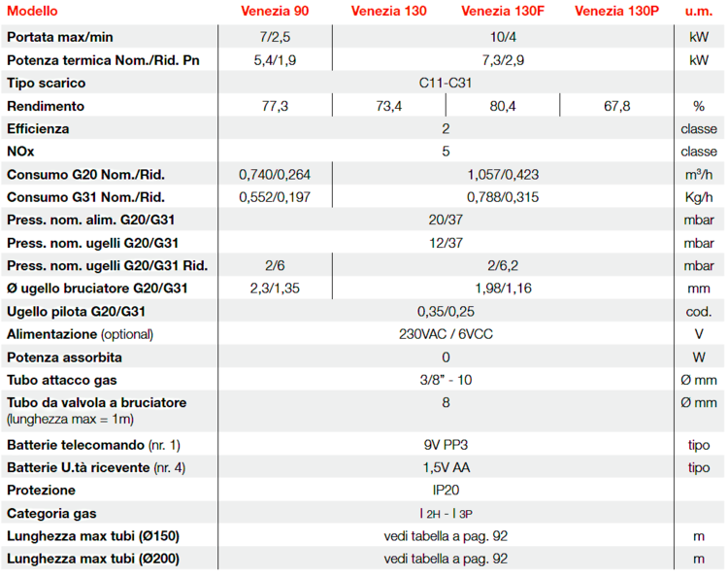The image size is (728, 578).
Task: Click the '80,4' efficiency value
Action: (503, 107)
